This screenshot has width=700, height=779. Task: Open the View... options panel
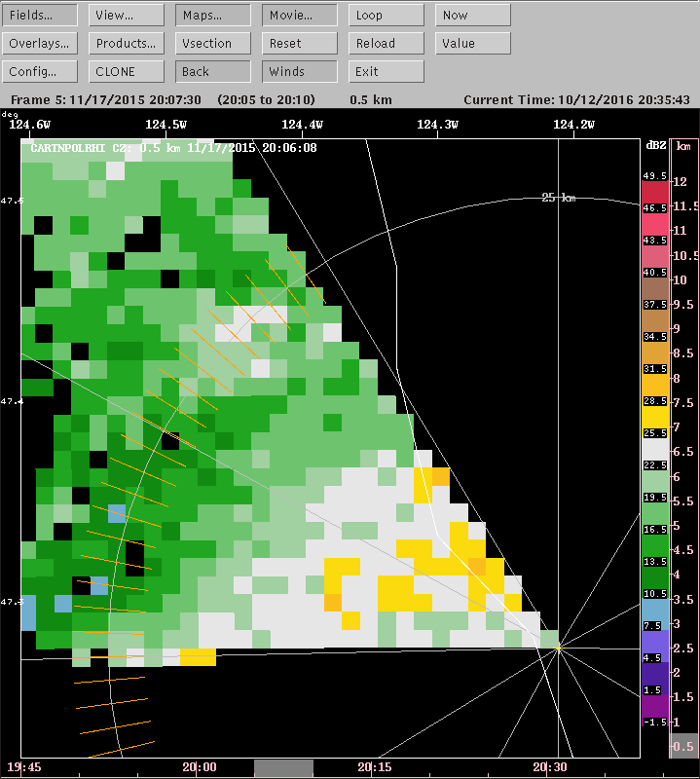click(x=127, y=16)
